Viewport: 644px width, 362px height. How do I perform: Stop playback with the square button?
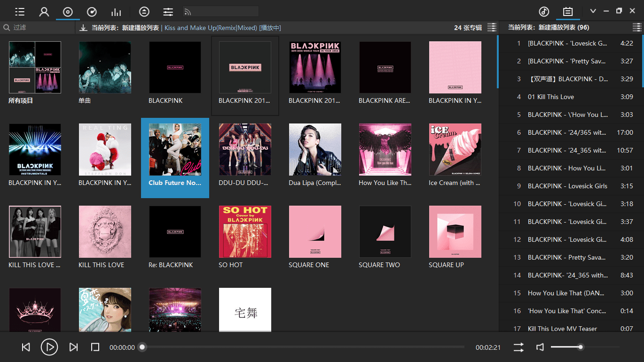pos(95,347)
